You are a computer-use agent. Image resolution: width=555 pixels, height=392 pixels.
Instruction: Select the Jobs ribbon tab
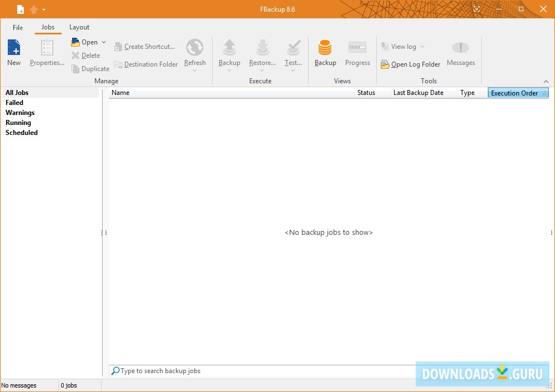pos(48,27)
